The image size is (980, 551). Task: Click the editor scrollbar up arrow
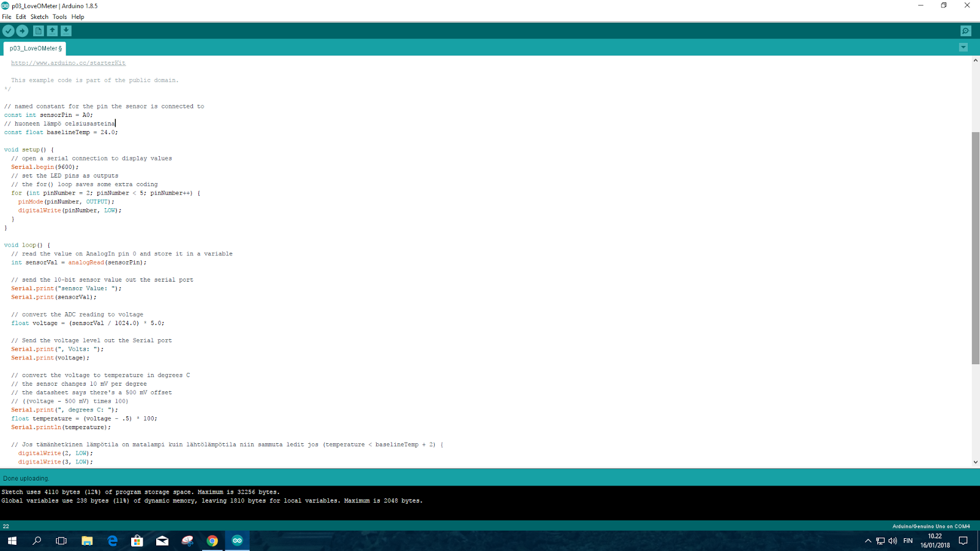(x=976, y=60)
